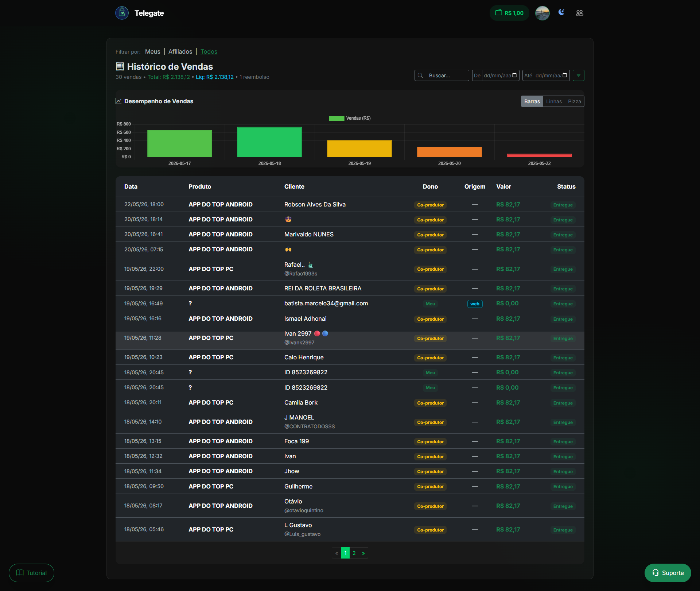
Task: Open the users group icon
Action: click(x=579, y=13)
